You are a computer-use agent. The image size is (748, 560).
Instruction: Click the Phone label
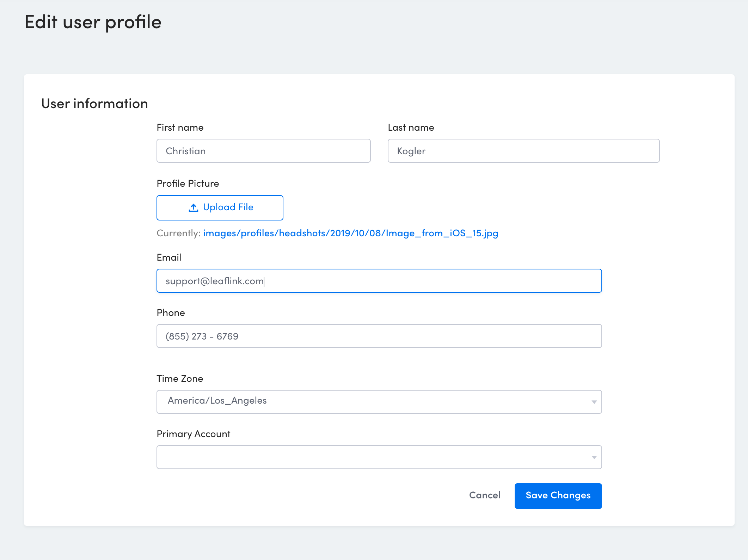(x=171, y=313)
